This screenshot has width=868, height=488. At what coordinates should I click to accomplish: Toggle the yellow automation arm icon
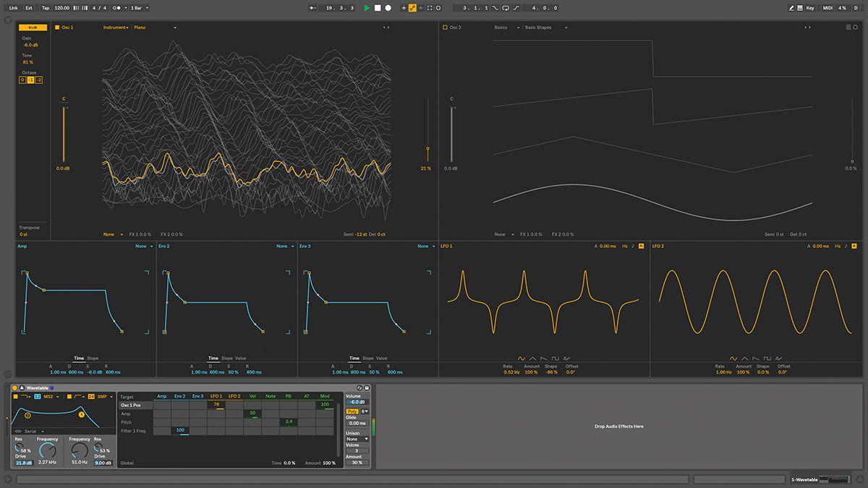[x=412, y=8]
